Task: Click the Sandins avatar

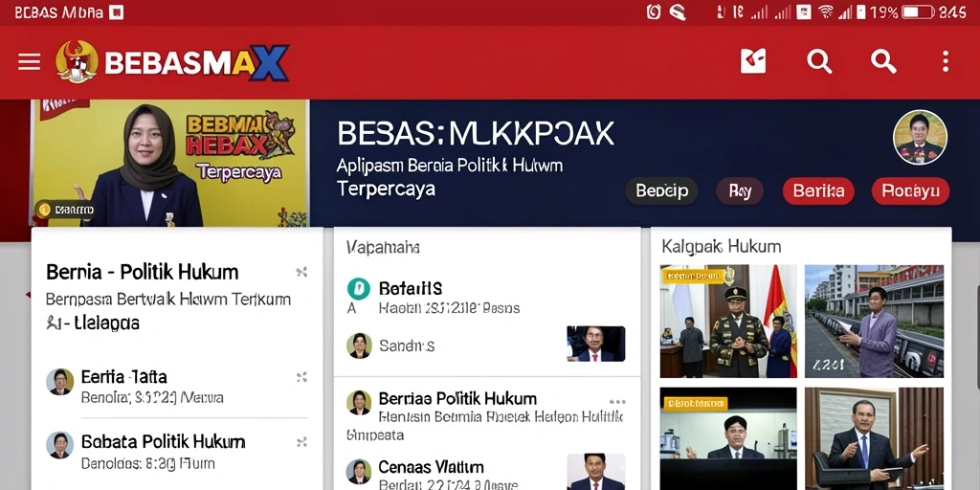Action: pyautogui.click(x=359, y=345)
